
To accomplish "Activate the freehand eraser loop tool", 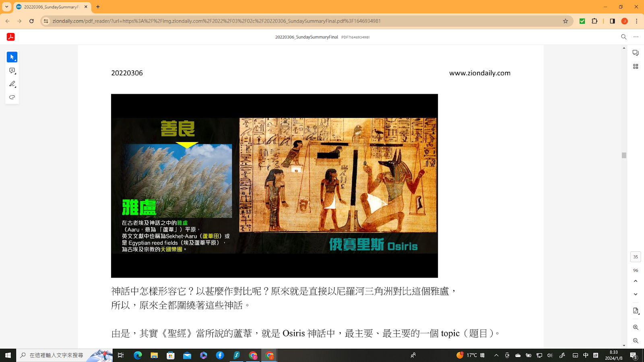I will 12,97.
